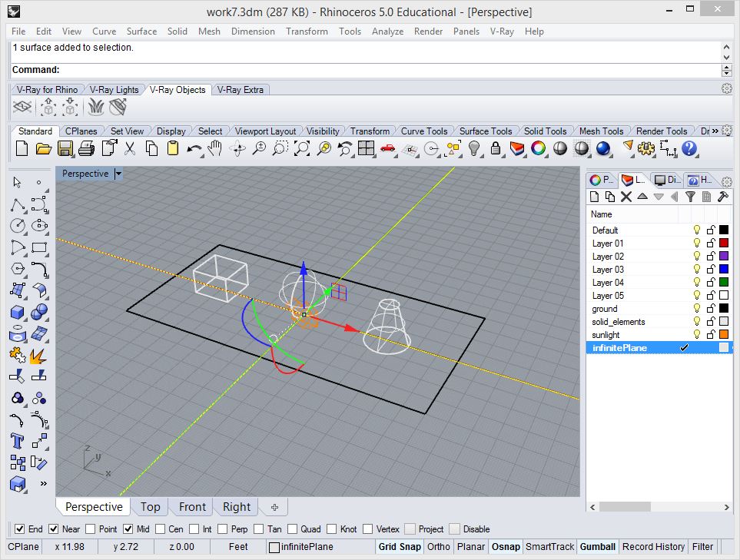
Task: Click the New layer icon
Action: (x=595, y=197)
